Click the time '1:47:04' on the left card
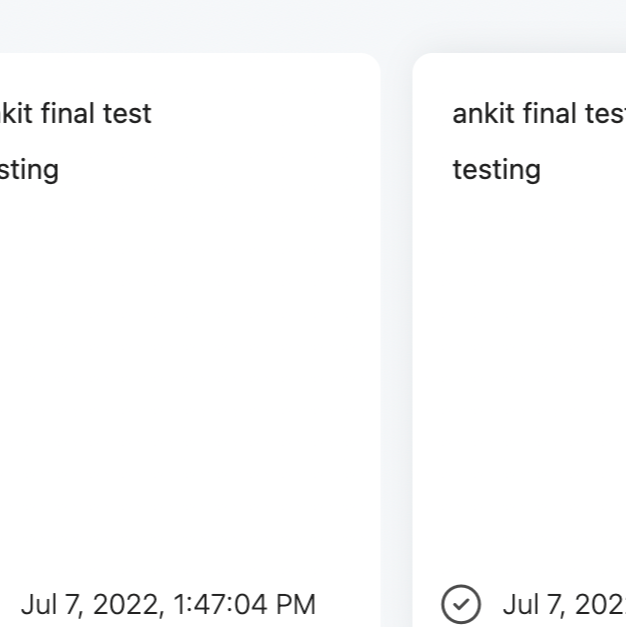The image size is (626, 627). tap(220, 604)
